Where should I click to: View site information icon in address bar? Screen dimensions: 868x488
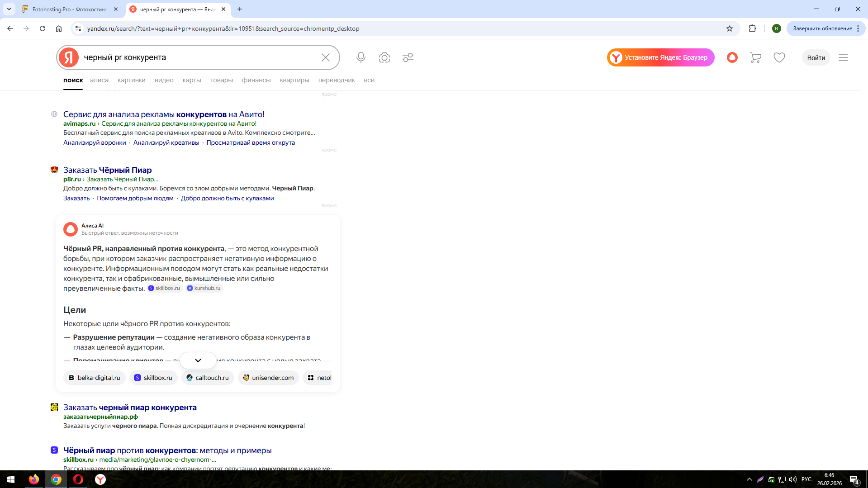(x=78, y=28)
